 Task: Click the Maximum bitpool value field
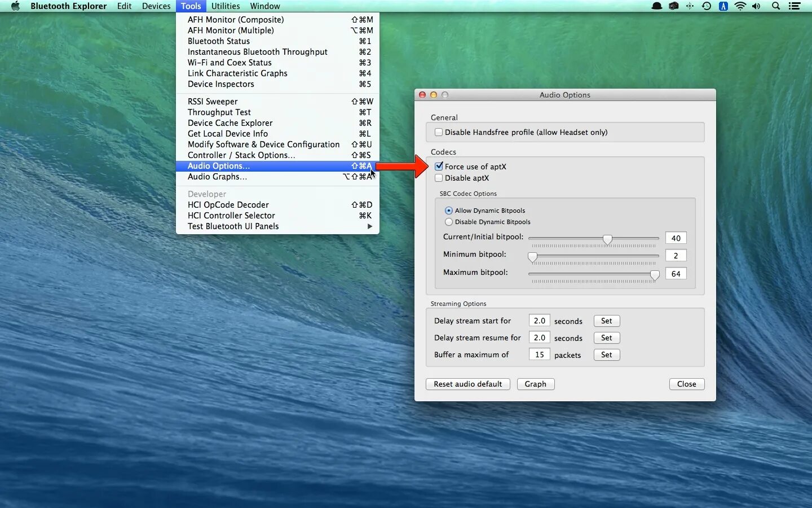click(676, 274)
